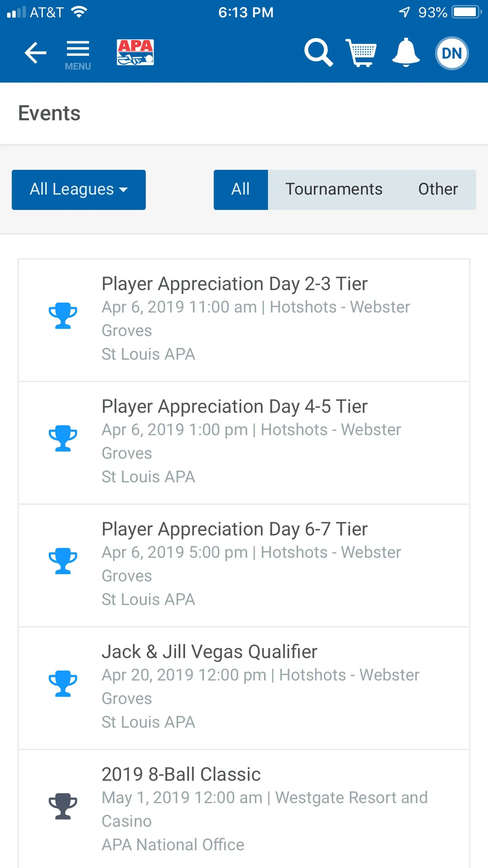Expand the All Leagues dropdown

79,189
